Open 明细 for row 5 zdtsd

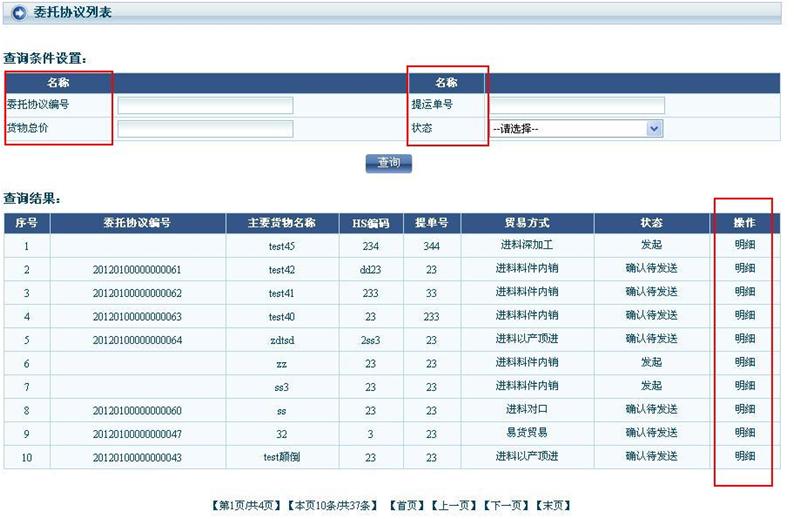click(745, 339)
